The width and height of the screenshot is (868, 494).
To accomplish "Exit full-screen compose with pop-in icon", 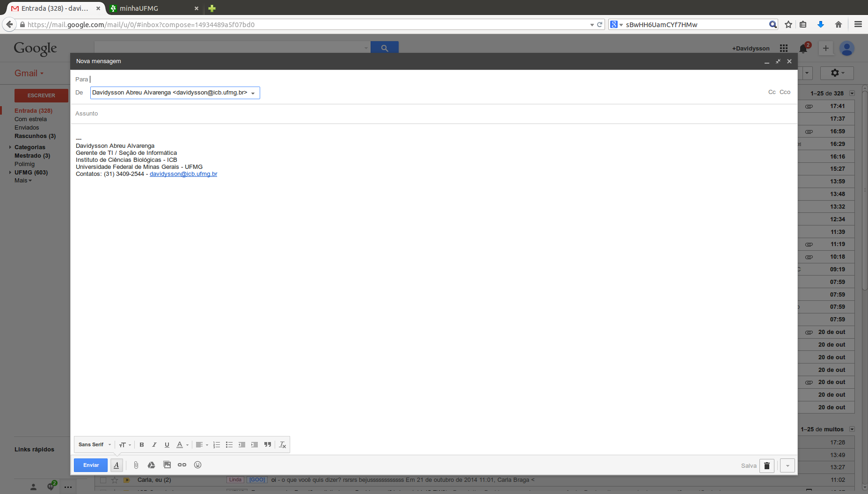I will coord(778,61).
